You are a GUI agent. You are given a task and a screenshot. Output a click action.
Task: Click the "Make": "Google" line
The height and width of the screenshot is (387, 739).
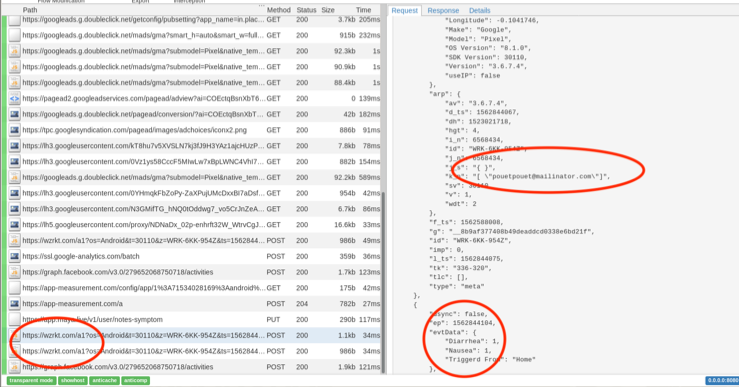coord(477,30)
